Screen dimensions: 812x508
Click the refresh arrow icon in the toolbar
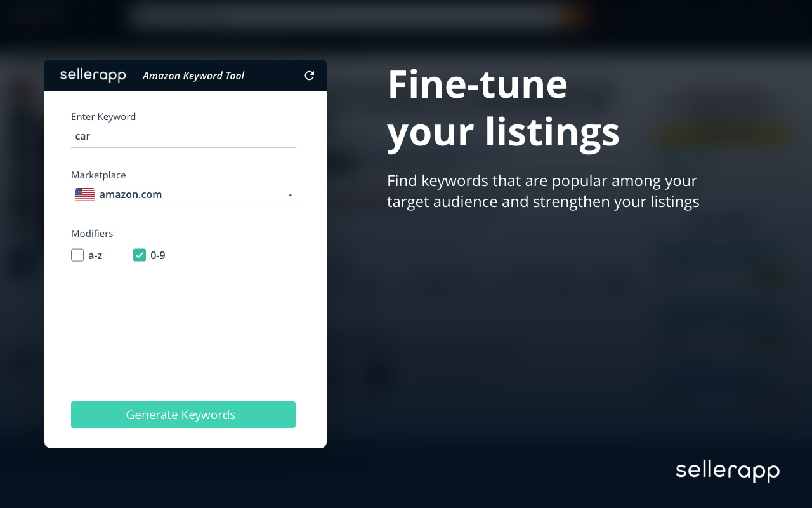pyautogui.click(x=309, y=75)
